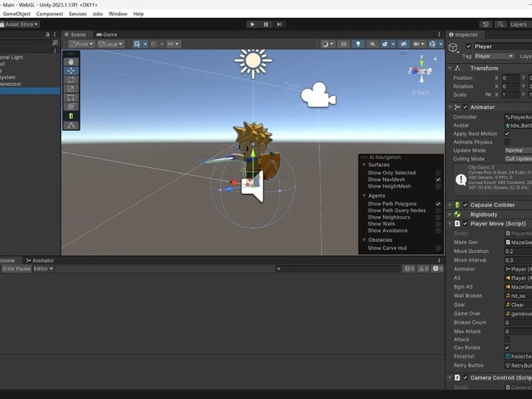This screenshot has width=532, height=399.
Task: Collapse the Agents section in AI Navigation
Action: [364, 196]
